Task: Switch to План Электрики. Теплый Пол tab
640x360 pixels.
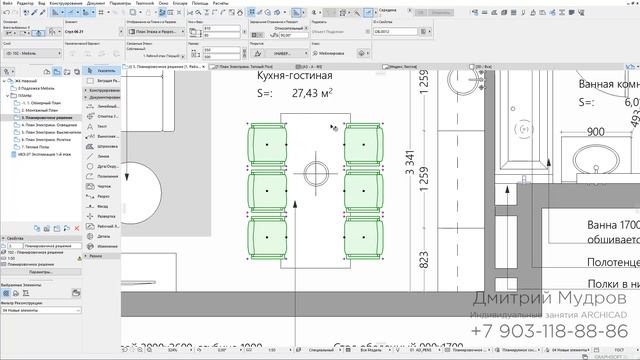Action: point(244,67)
